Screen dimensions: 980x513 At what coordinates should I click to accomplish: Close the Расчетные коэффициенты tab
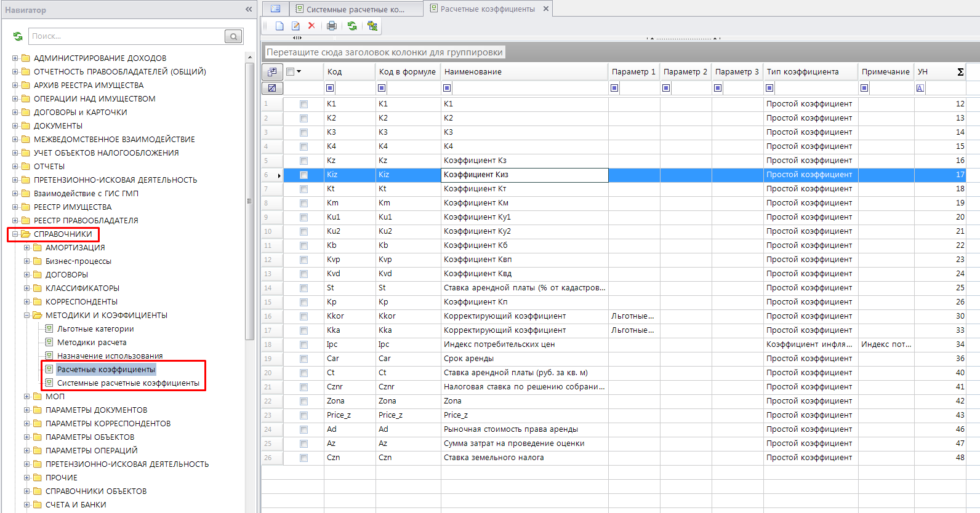click(546, 9)
